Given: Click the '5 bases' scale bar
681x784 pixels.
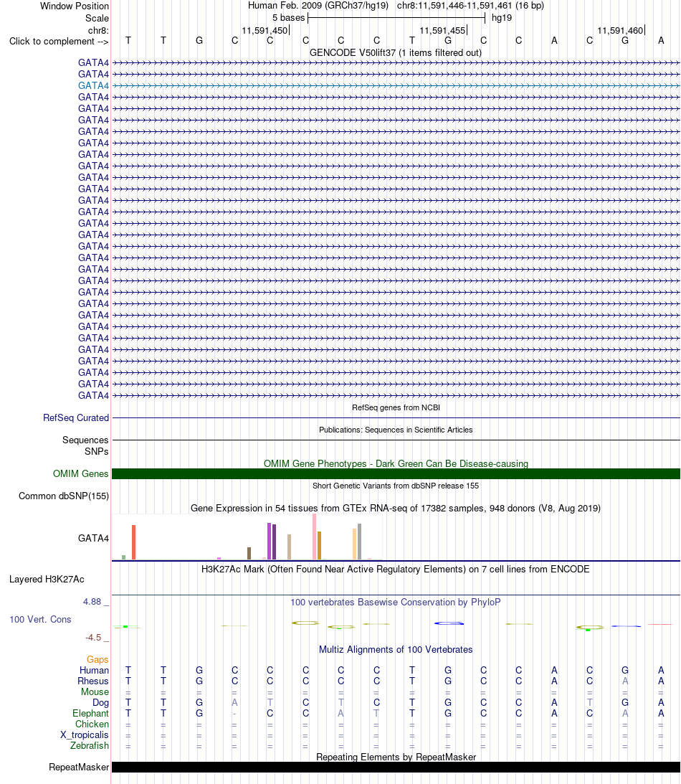Looking at the screenshot, I should click(x=396, y=18).
